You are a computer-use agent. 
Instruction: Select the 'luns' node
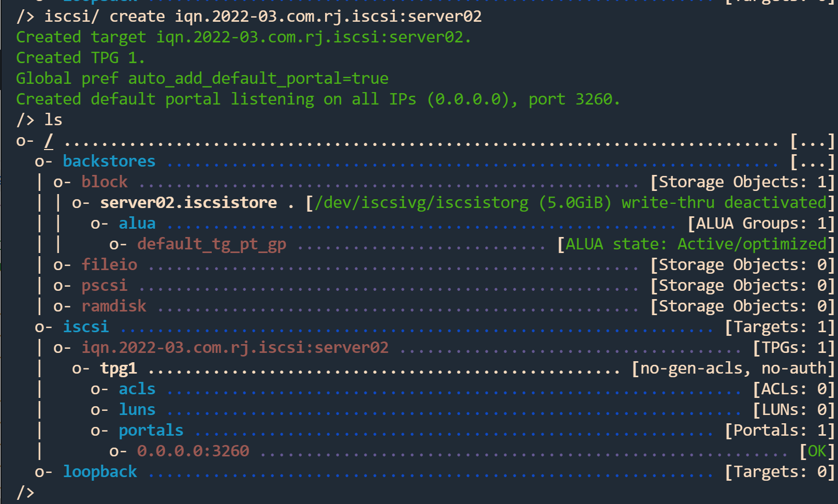[x=137, y=410]
